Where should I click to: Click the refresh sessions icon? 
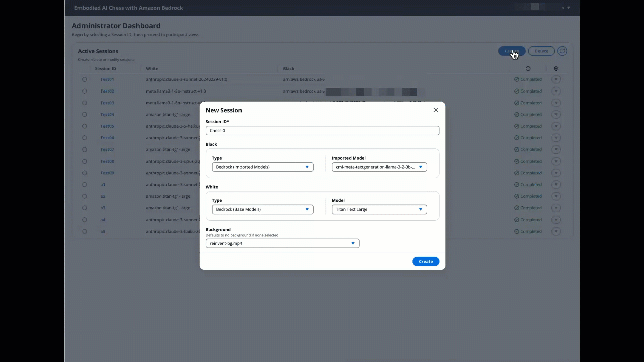click(x=562, y=51)
